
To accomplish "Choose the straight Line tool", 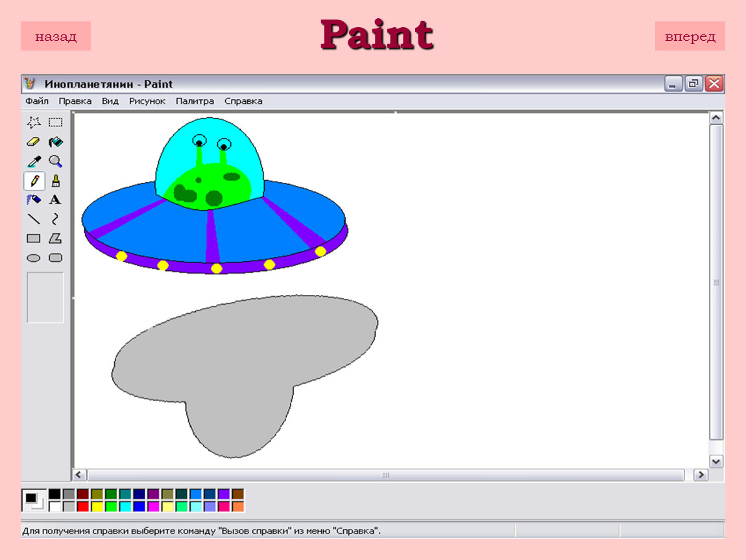I will click(x=33, y=218).
